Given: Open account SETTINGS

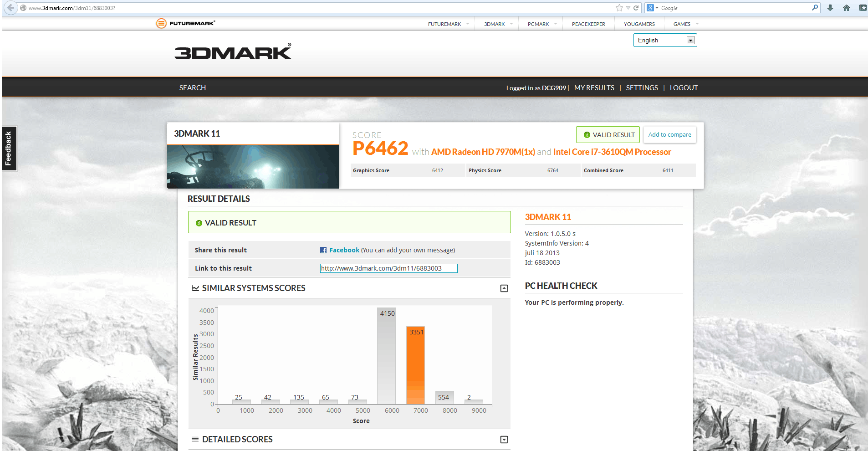Looking at the screenshot, I should (642, 87).
